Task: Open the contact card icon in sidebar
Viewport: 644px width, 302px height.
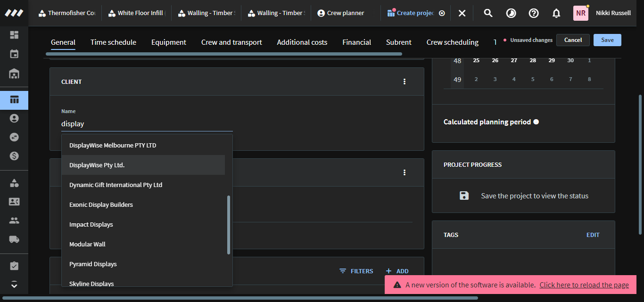Action: click(14, 202)
